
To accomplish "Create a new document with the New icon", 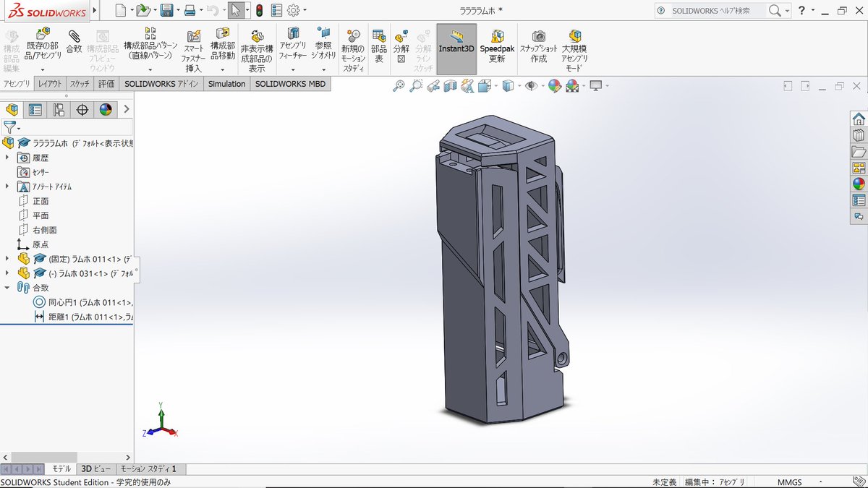I will (120, 10).
